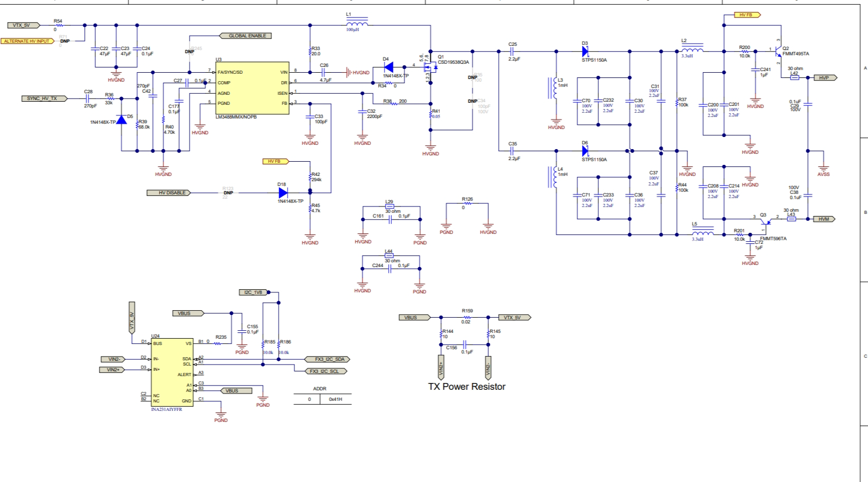868x482 pixels.
Task: Click the HV FB port above R42
Action: point(276,161)
